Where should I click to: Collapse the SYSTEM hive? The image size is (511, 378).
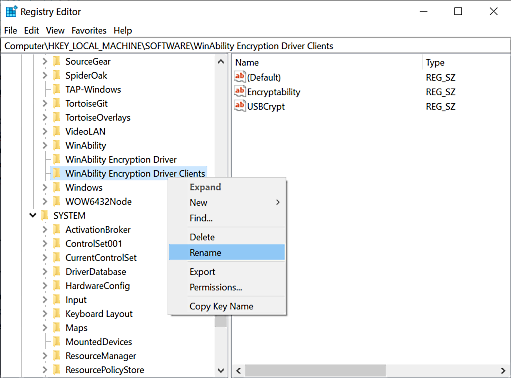point(33,215)
